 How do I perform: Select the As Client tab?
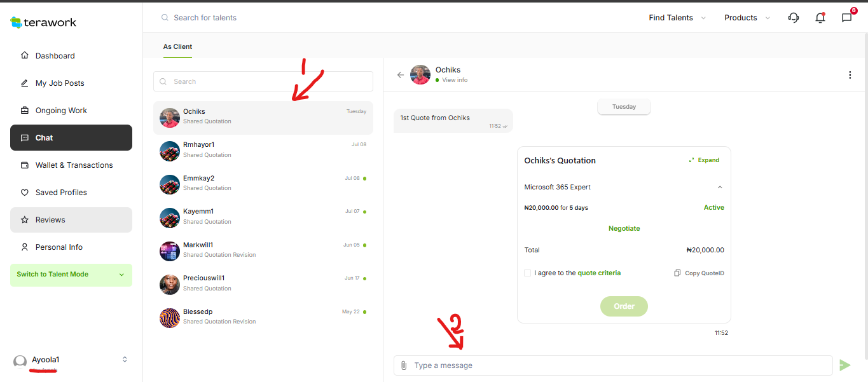pyautogui.click(x=177, y=47)
